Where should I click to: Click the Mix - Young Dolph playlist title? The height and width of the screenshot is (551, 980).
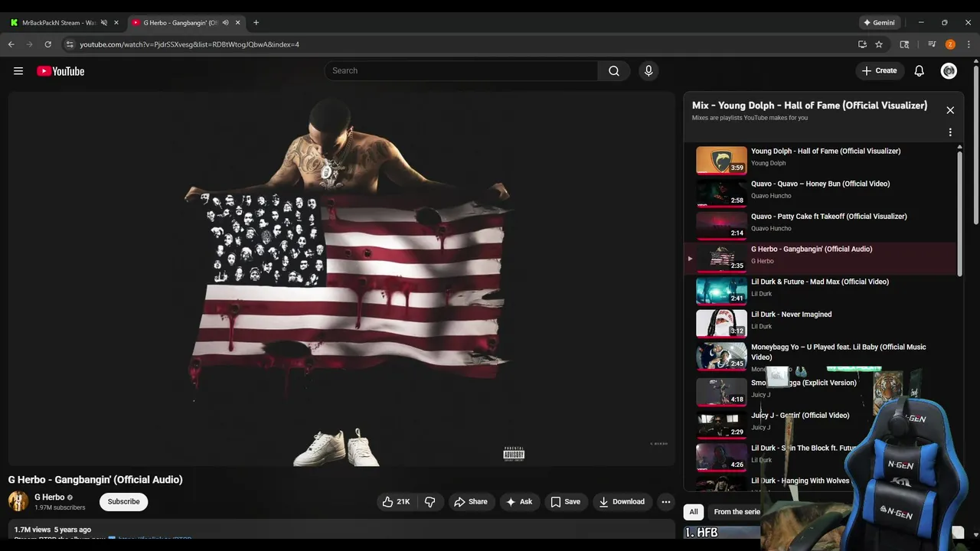coord(809,106)
